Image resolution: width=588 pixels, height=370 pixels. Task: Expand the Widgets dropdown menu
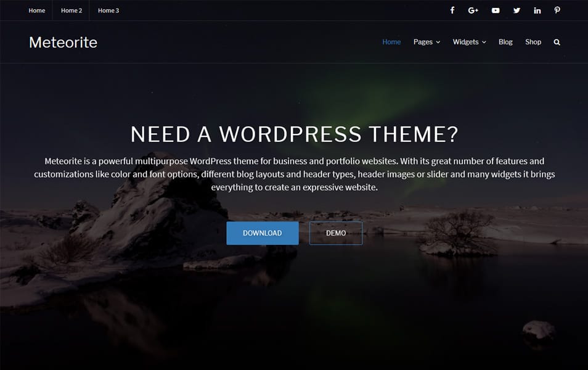point(465,42)
